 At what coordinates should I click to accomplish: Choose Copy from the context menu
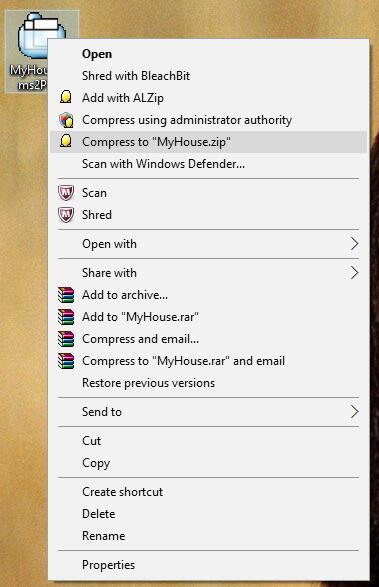click(208, 463)
